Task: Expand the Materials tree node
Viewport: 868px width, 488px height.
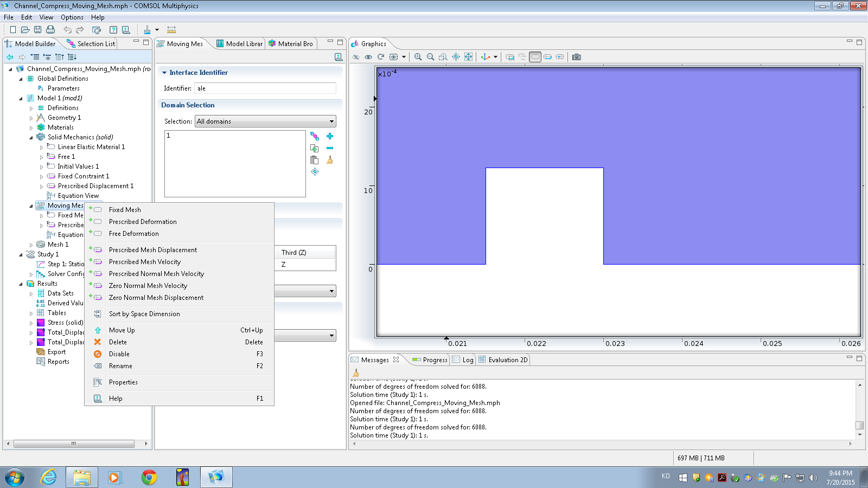Action: (x=31, y=127)
